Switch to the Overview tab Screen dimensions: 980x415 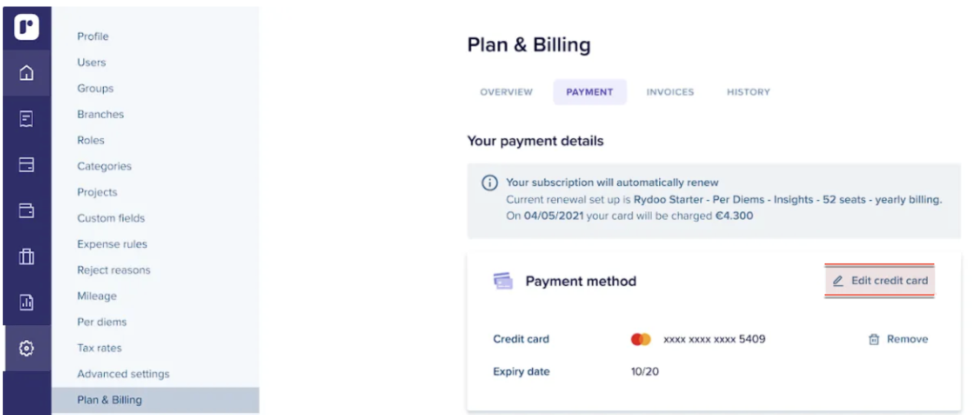(x=506, y=92)
